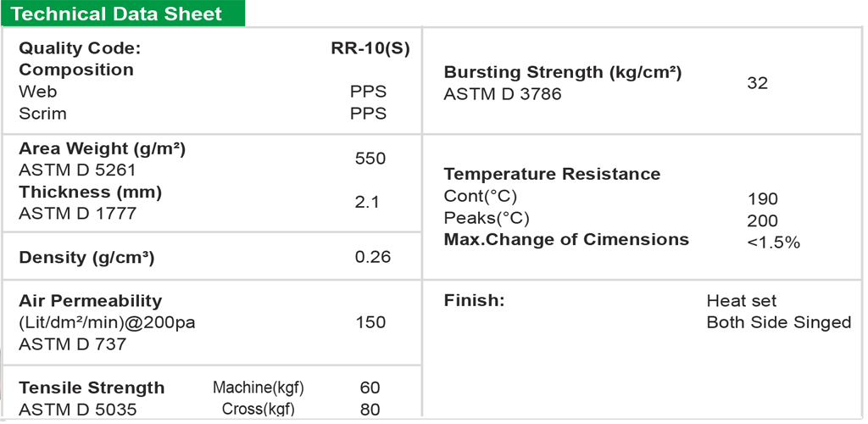Click the Air Permeability heading
Screen dimensions: 868x424
click(x=90, y=301)
